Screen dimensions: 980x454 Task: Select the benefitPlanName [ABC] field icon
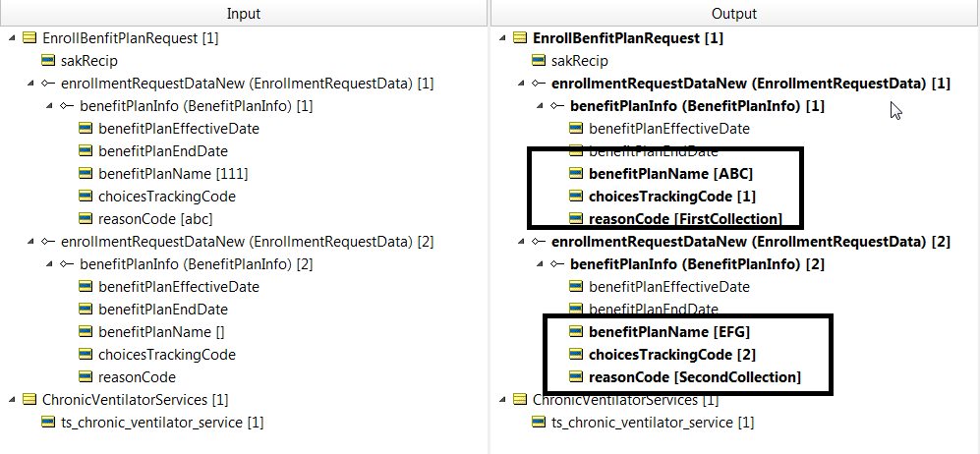click(576, 174)
